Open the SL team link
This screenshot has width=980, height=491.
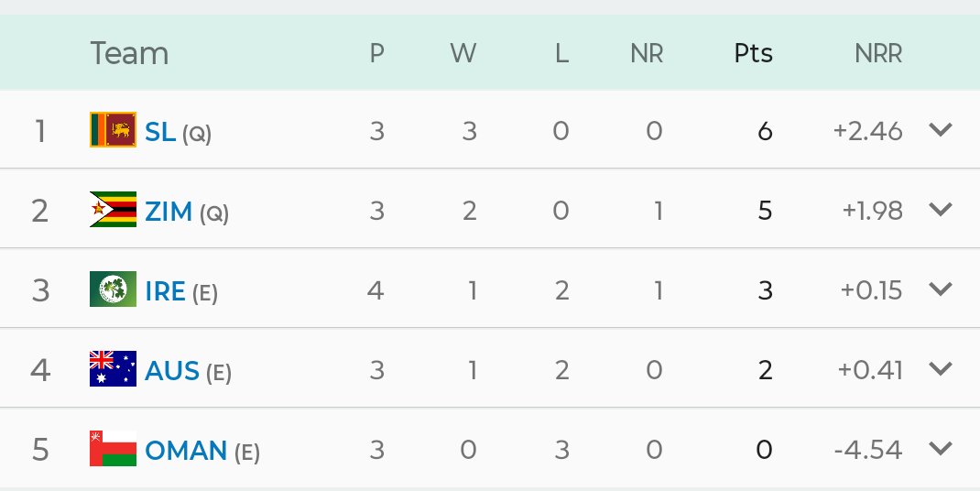click(160, 132)
